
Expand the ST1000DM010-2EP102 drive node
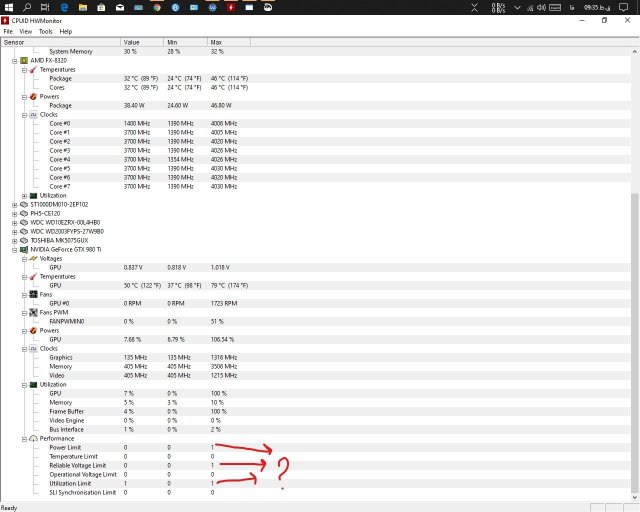14,204
